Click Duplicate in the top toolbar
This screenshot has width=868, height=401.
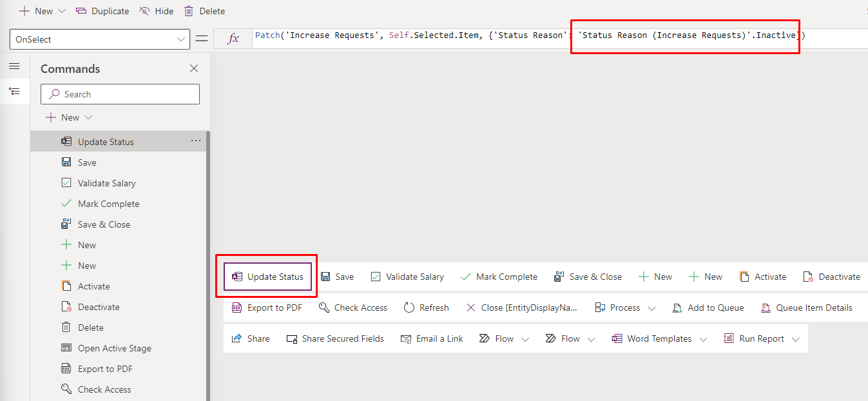pyautogui.click(x=102, y=11)
